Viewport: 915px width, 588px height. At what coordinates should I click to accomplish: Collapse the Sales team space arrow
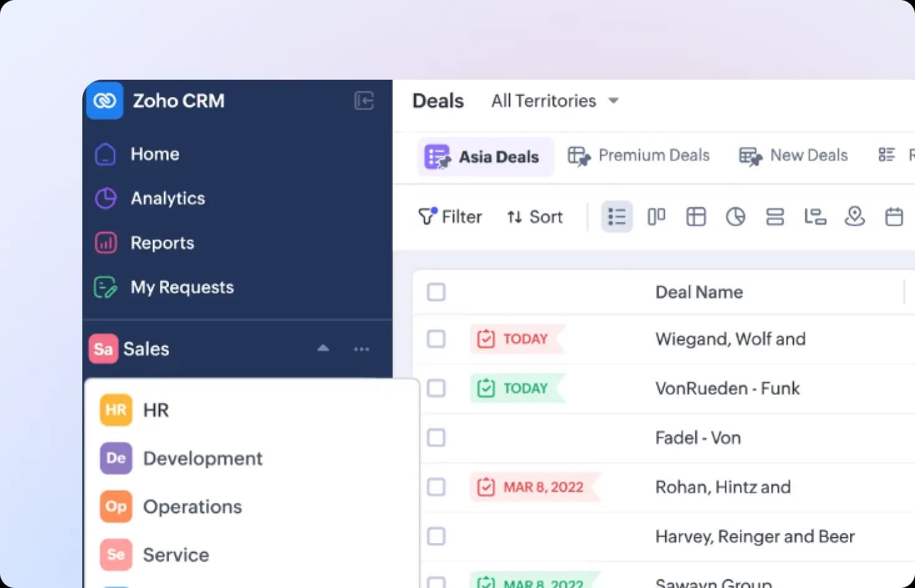(x=323, y=348)
